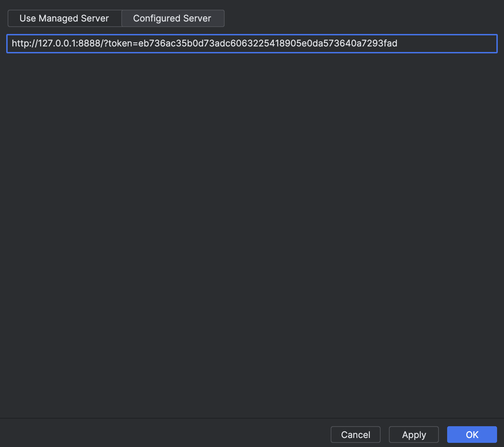Focus the server URL input field
This screenshot has height=447, width=504.
447,44
